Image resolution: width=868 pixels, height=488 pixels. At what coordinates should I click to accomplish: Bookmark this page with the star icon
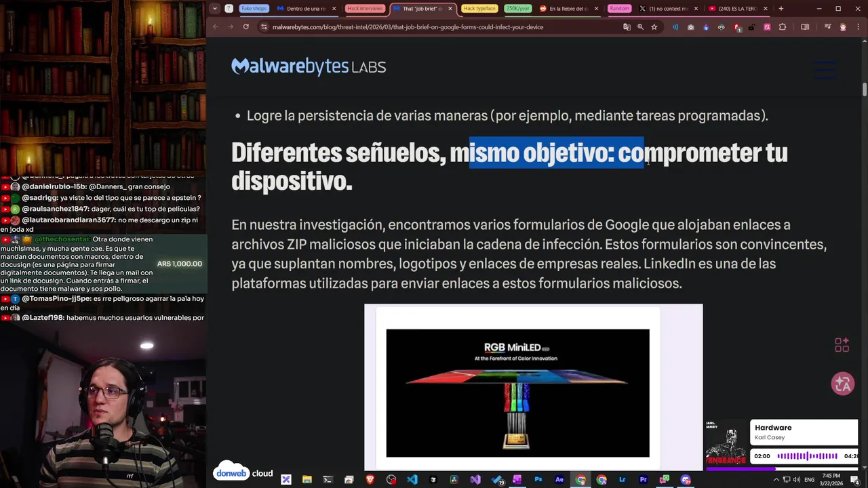654,27
